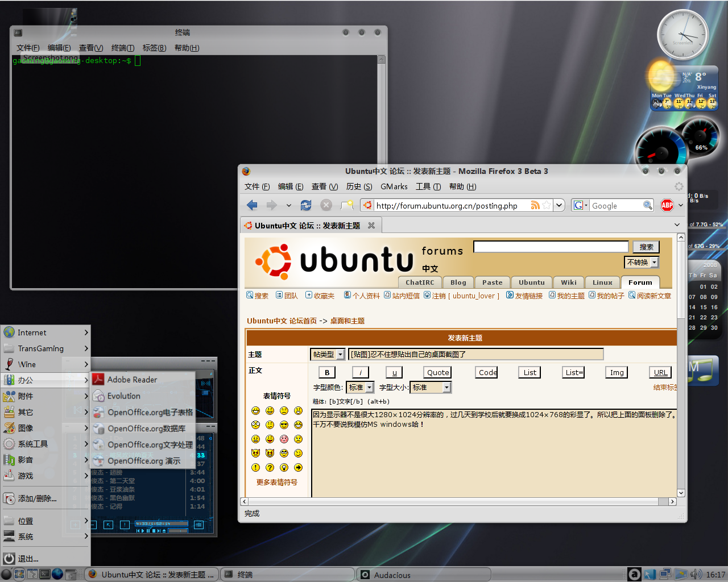
Task: Open the search engine selector dropdown
Action: pos(580,205)
